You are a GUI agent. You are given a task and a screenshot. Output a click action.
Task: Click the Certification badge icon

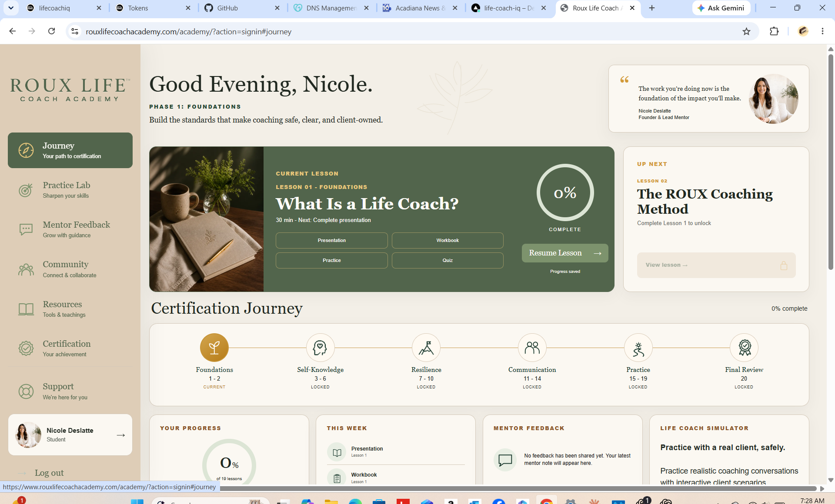(x=26, y=348)
